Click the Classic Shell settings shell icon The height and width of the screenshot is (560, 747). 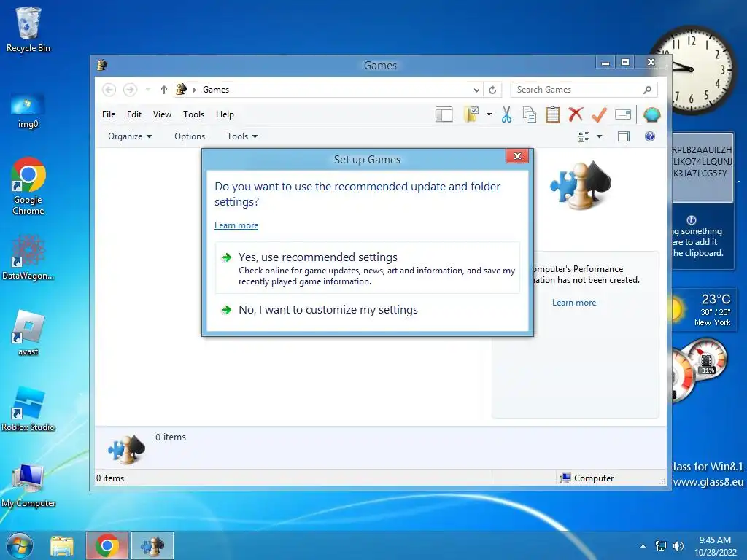pos(651,114)
